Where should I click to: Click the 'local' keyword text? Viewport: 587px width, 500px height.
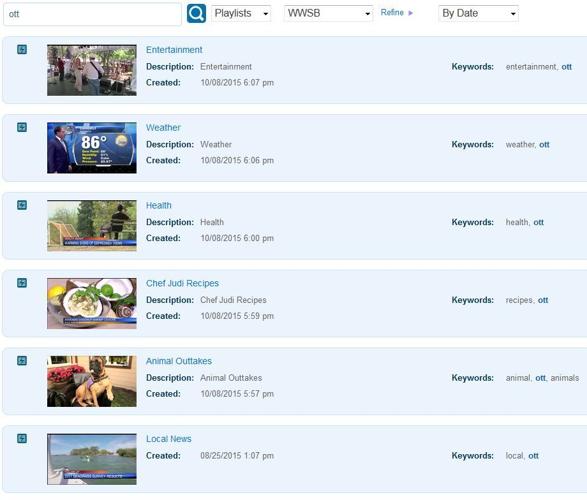click(x=514, y=456)
